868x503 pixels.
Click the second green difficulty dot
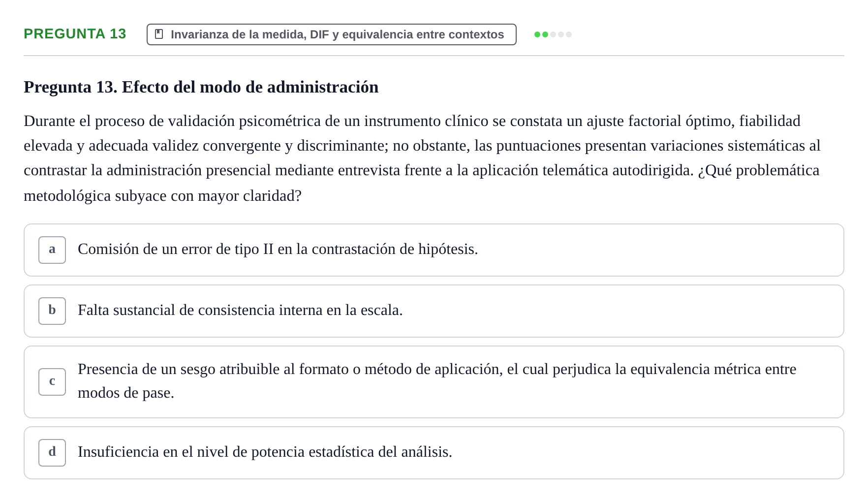545,34
